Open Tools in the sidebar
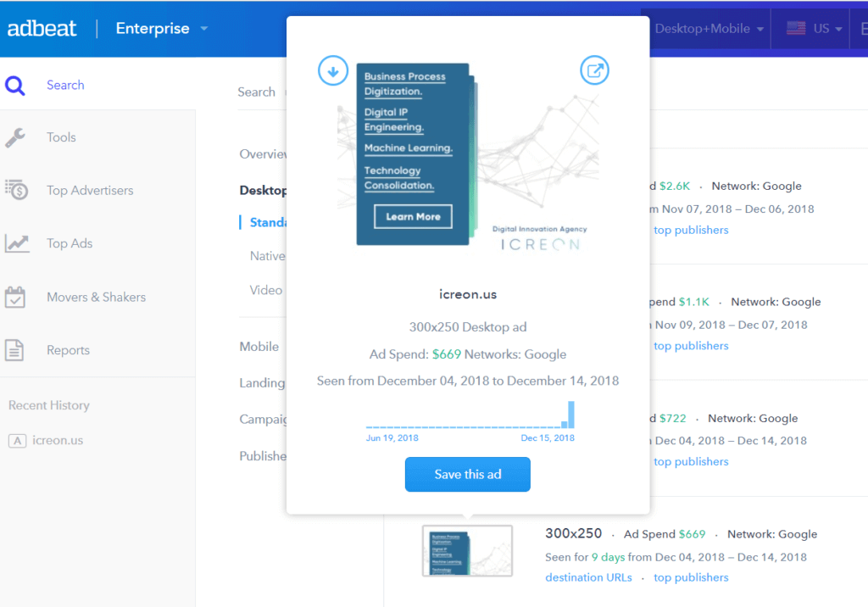This screenshot has width=868, height=607. coord(61,137)
